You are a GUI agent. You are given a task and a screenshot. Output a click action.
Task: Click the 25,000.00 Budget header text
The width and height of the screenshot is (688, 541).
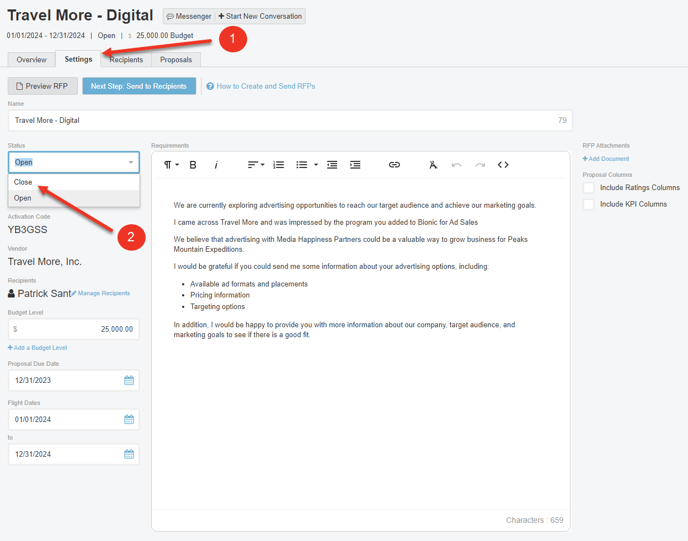click(165, 36)
